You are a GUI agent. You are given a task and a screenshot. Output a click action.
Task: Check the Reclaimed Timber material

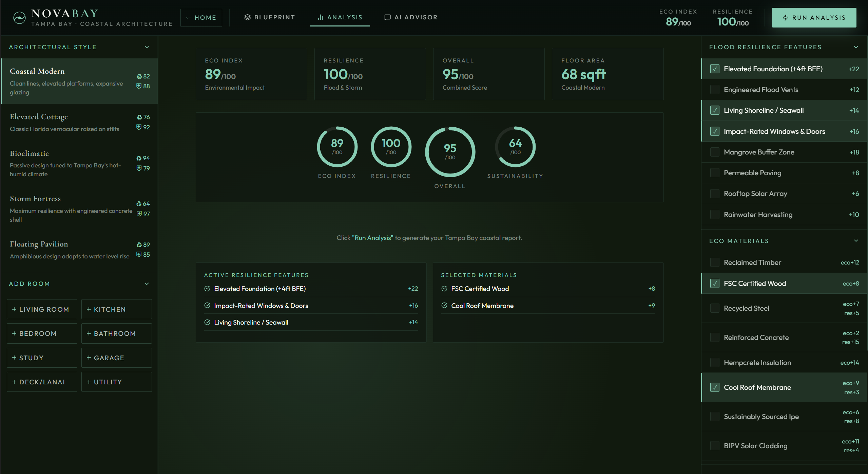click(714, 262)
